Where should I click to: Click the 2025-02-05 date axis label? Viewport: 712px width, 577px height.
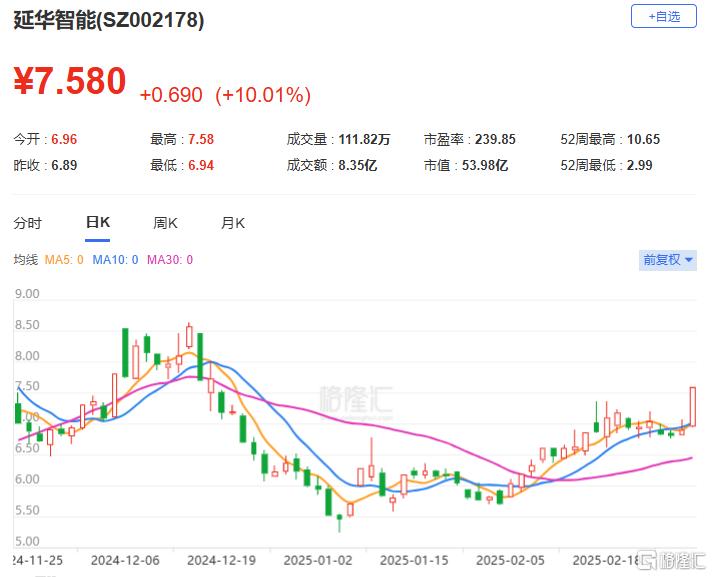pyautogui.click(x=510, y=561)
